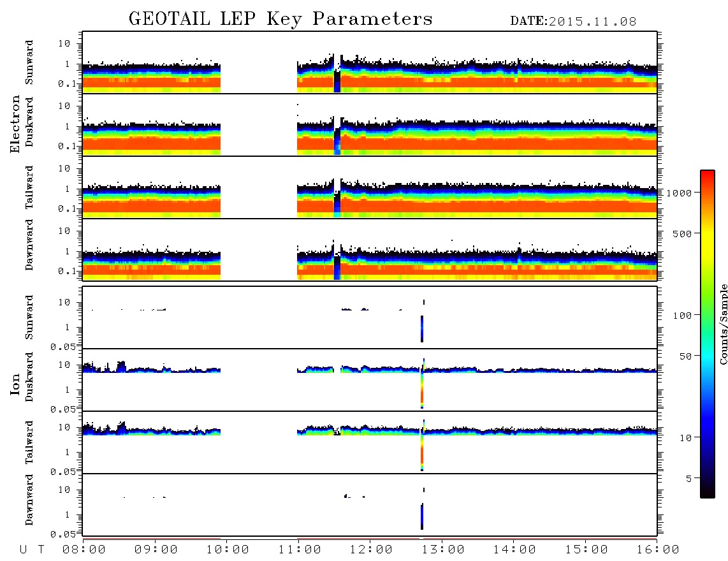The height and width of the screenshot is (561, 728).
Task: Click the 5 color bar tick label
Action: (688, 479)
